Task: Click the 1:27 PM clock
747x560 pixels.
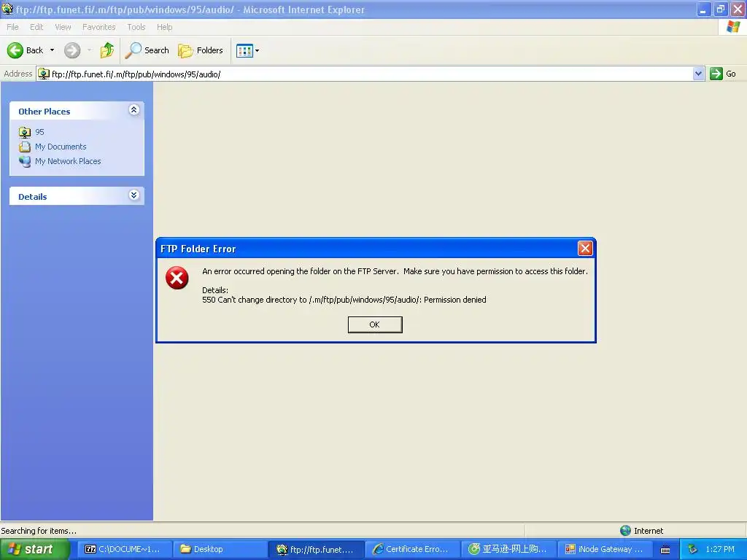Action: pyautogui.click(x=720, y=549)
